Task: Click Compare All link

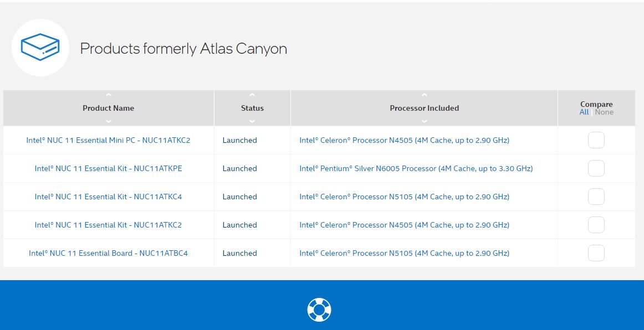Action: pos(584,112)
